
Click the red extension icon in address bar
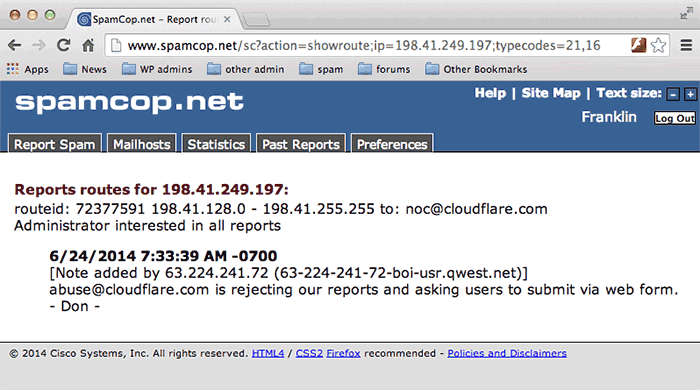[638, 45]
